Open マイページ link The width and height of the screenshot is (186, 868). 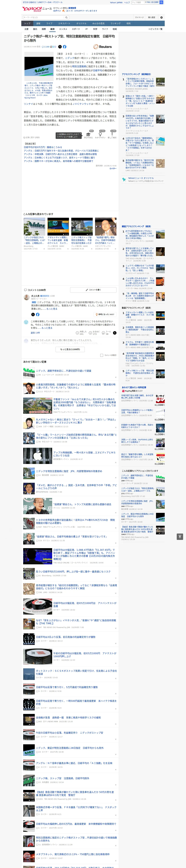[x=139, y=17]
